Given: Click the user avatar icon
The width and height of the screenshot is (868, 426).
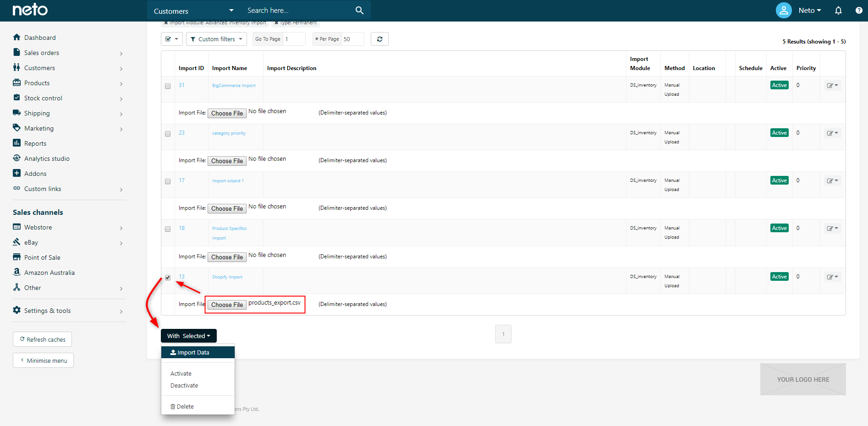Looking at the screenshot, I should 784,10.
